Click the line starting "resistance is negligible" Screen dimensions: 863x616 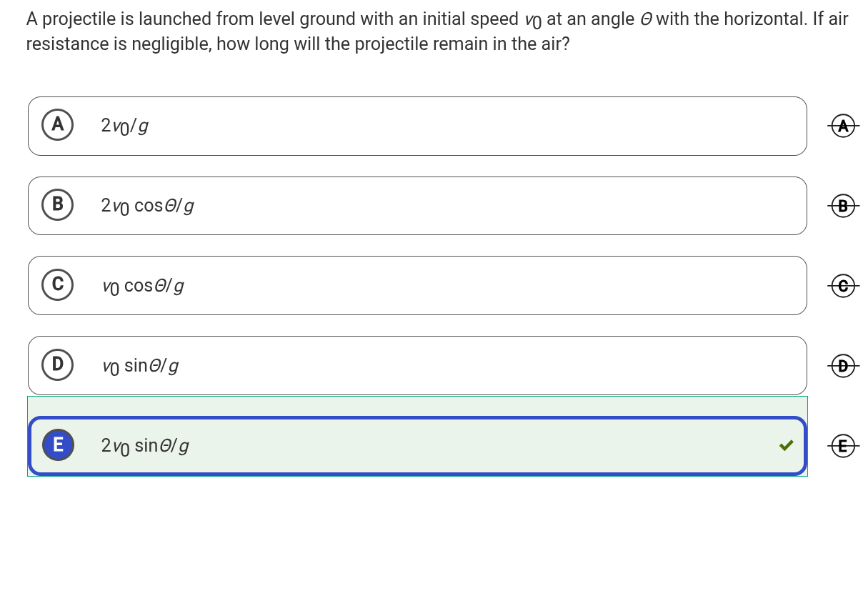[297, 44]
